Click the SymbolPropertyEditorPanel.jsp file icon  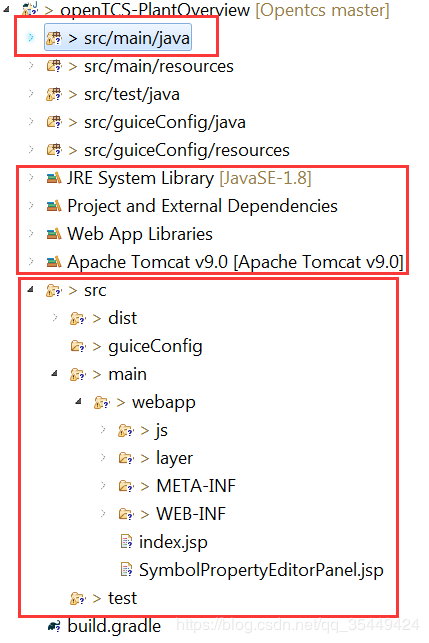click(126, 570)
